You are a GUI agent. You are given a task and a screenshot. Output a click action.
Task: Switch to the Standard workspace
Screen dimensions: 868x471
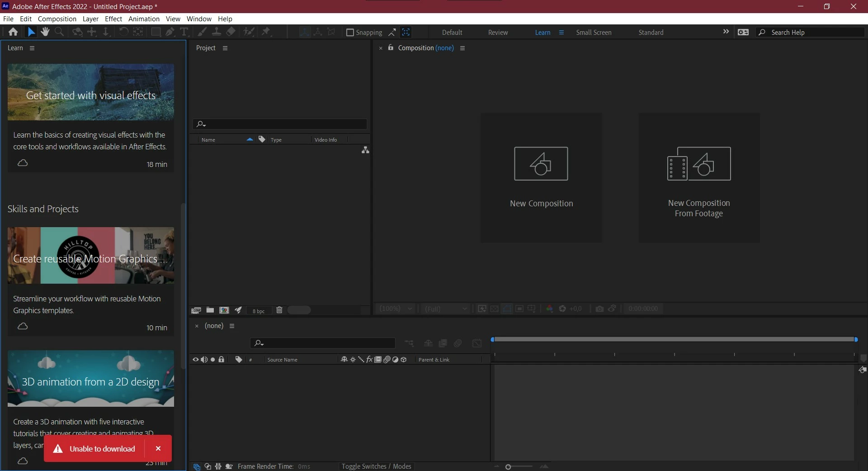click(651, 33)
